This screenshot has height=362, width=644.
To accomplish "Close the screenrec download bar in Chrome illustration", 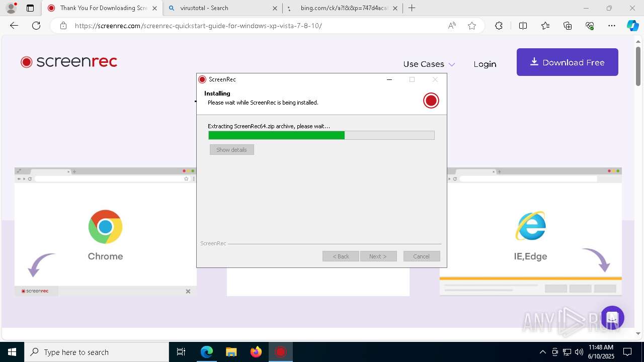I will (x=188, y=291).
